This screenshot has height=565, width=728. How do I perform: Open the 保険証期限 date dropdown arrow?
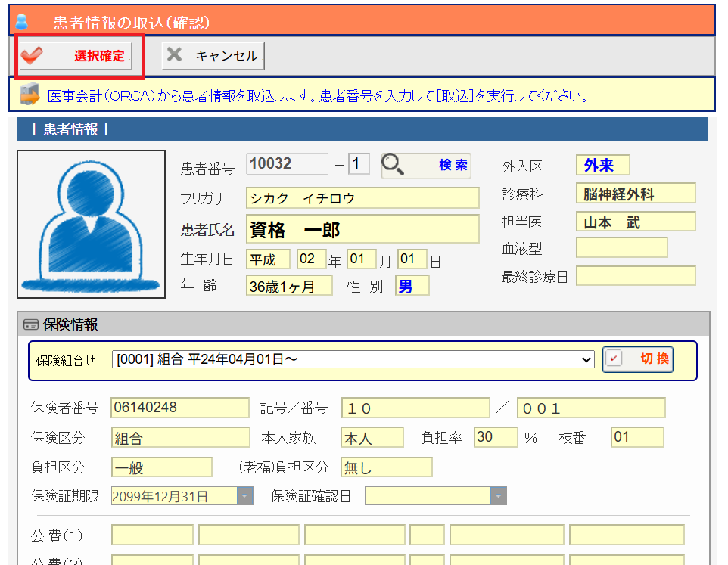coord(245,496)
